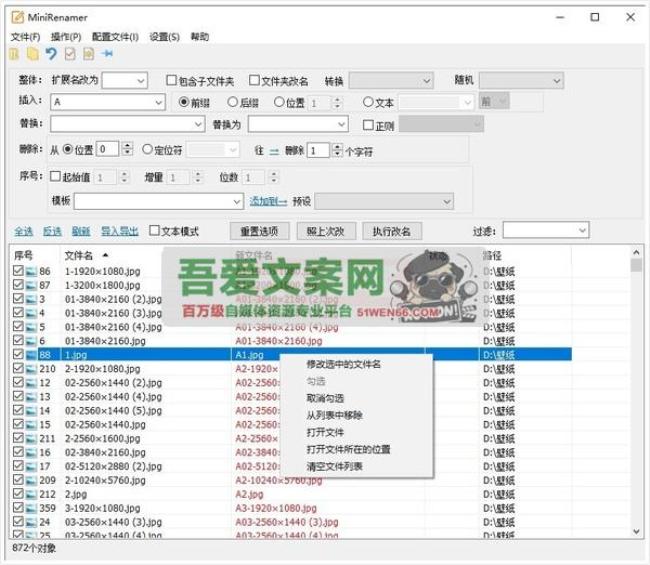Click image icon of row 02-2560×1440.jpg
This screenshot has width=650, height=565.
[31, 424]
